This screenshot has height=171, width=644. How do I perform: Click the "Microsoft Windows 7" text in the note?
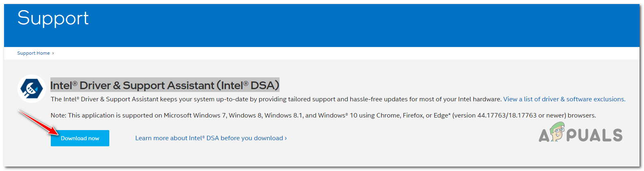[x=195, y=115]
